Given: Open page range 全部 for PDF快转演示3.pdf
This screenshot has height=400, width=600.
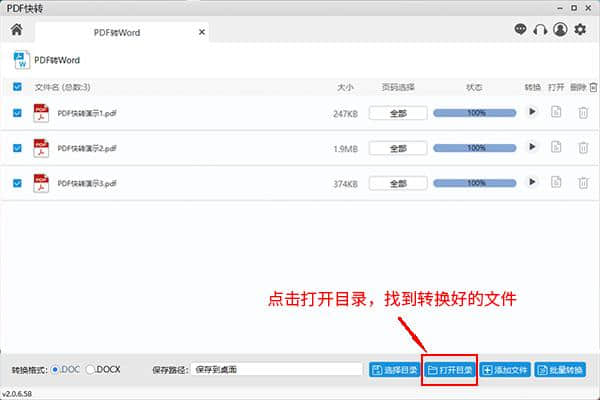Looking at the screenshot, I should (398, 183).
